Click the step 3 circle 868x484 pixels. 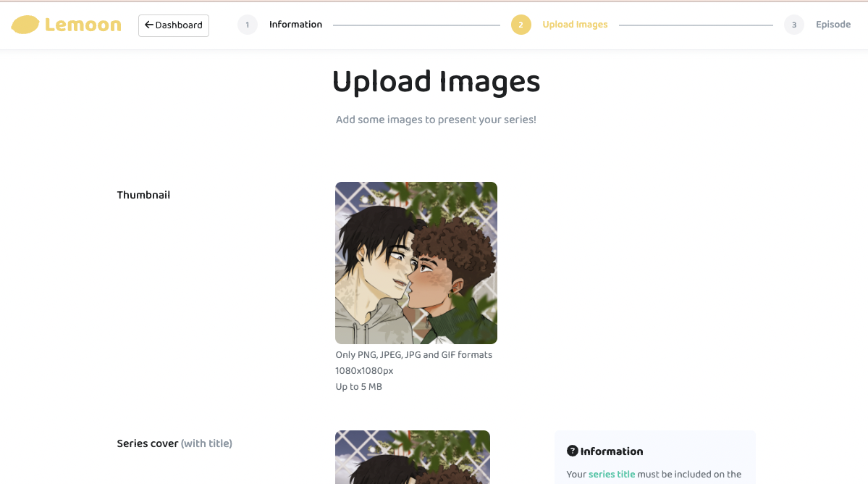[x=793, y=25]
